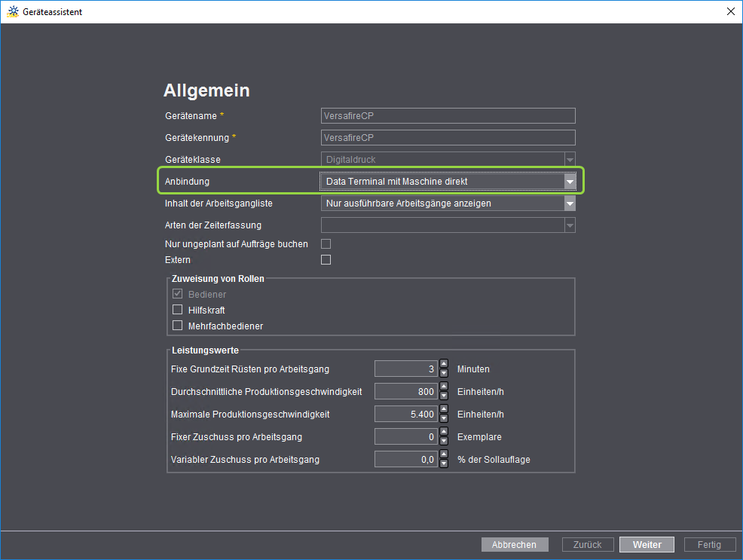Click 'Geräteassistent' title bar text

52,12
